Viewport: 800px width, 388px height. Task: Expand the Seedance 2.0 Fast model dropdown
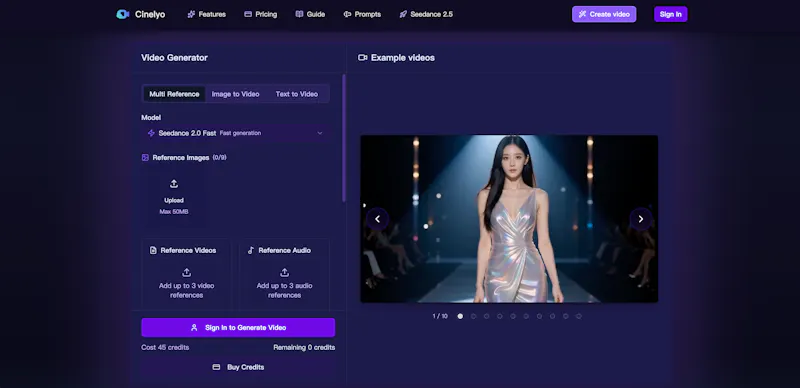click(235, 133)
